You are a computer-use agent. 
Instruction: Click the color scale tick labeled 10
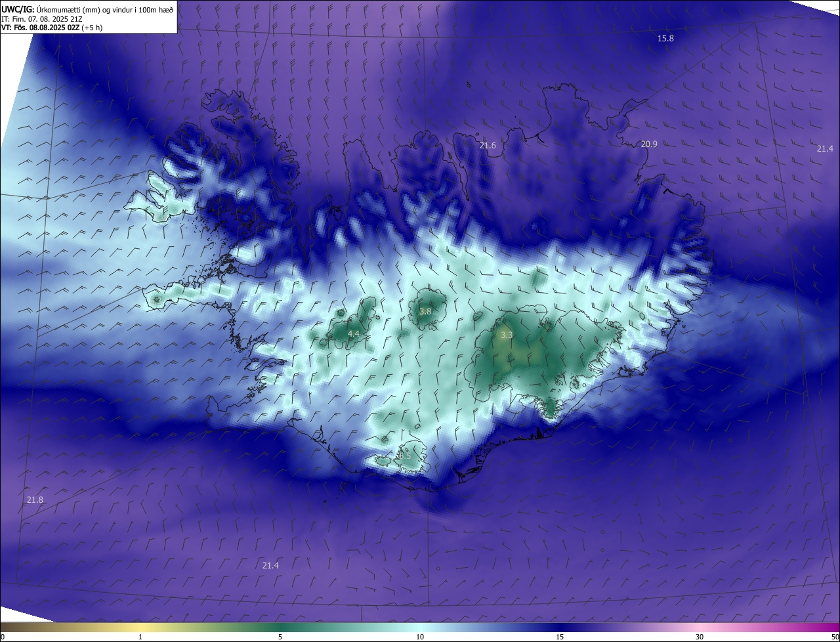click(x=420, y=637)
